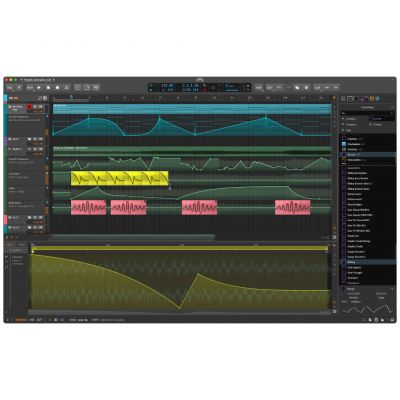Click the first peak point of the blue automation curve
Screen dimensions: 400x400
pos(89,117)
